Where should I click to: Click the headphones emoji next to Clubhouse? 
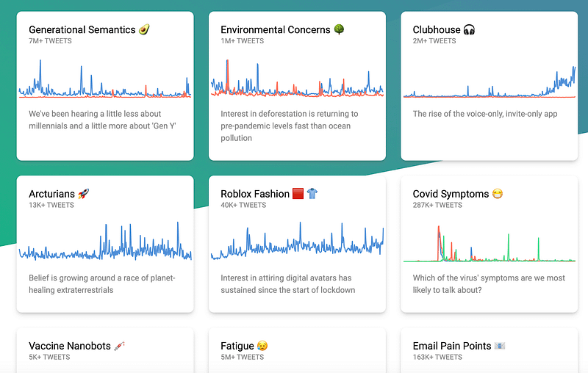tap(469, 29)
